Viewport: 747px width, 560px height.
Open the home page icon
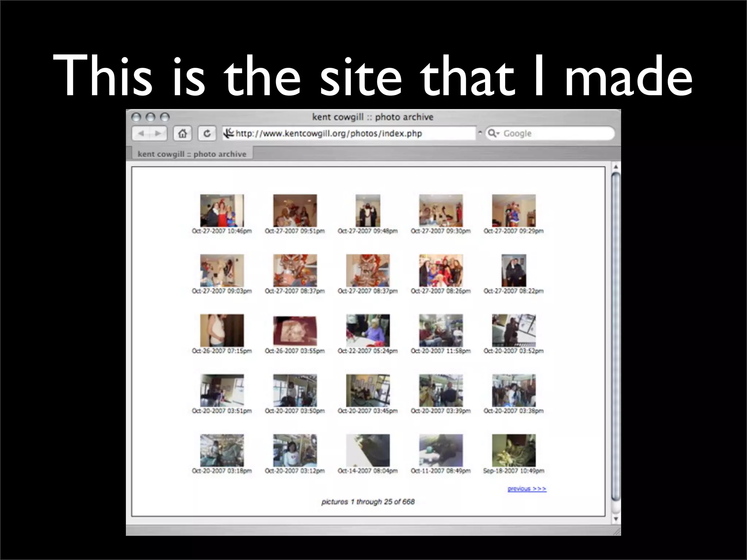coord(182,133)
